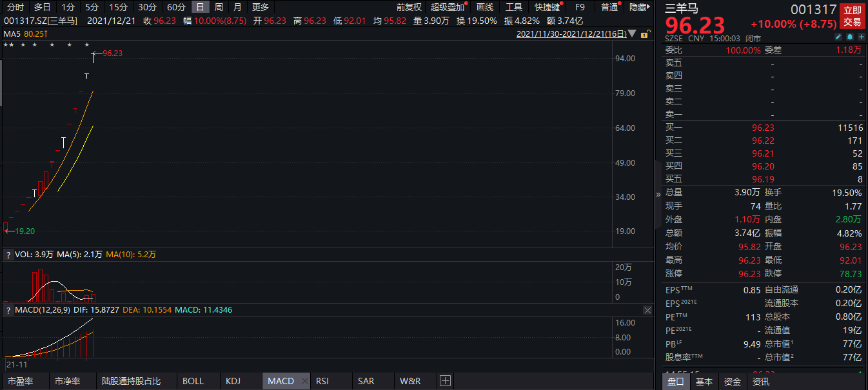Switch to the 日 daily period

201,7
